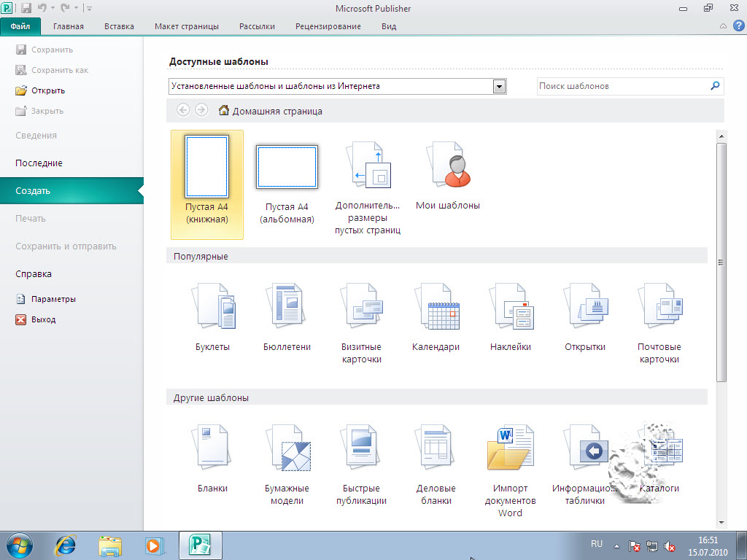Open the Help question mark icon
This screenshot has width=747, height=560.
pyautogui.click(x=738, y=26)
